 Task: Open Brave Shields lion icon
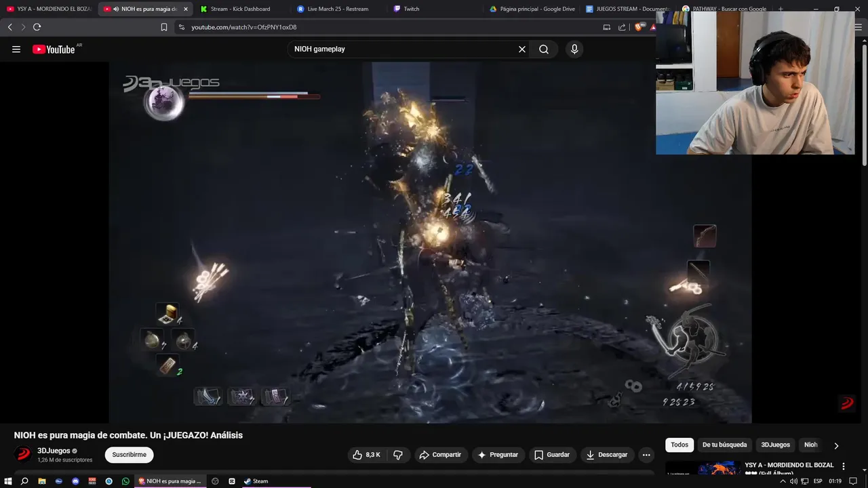click(639, 27)
